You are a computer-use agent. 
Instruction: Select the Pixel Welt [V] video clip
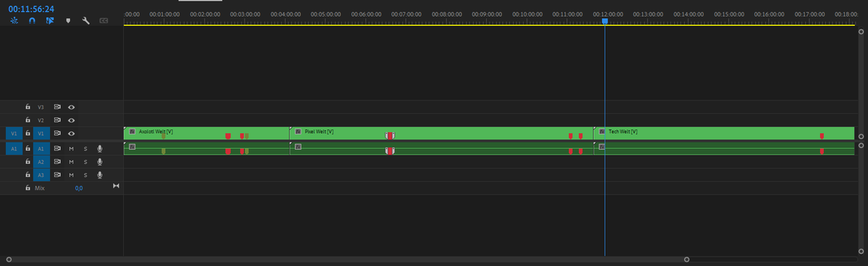pos(441,133)
